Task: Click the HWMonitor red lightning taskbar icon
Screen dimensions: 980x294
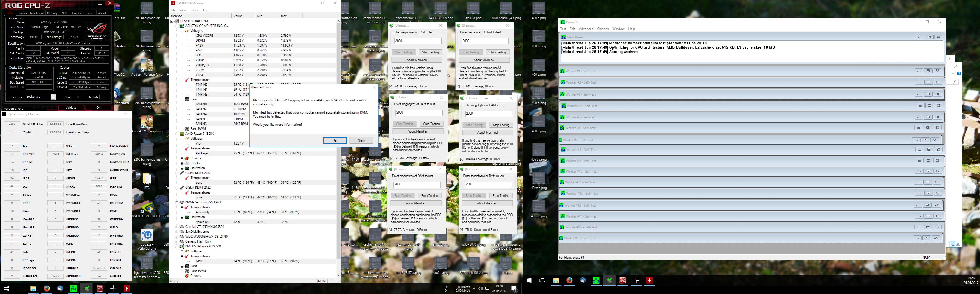Action: click(127, 289)
